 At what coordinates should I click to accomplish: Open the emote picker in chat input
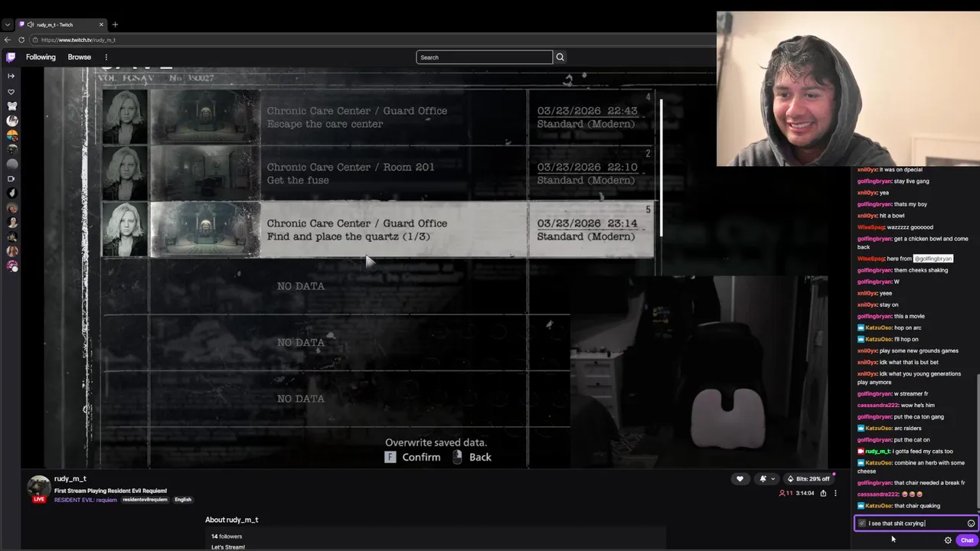point(971,523)
